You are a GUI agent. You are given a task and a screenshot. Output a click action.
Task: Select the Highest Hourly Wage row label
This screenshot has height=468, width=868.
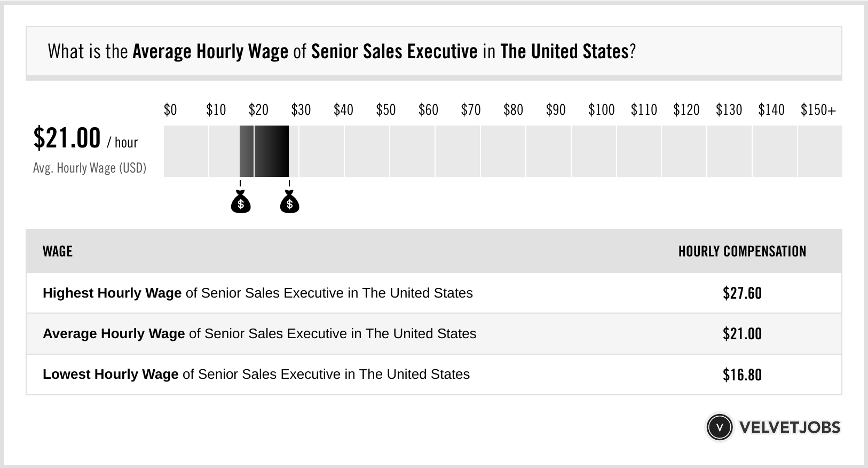(x=258, y=293)
